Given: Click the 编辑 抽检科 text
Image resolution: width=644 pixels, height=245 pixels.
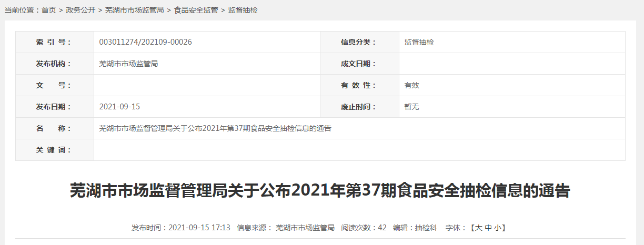Looking at the screenshot, I should (415, 228).
